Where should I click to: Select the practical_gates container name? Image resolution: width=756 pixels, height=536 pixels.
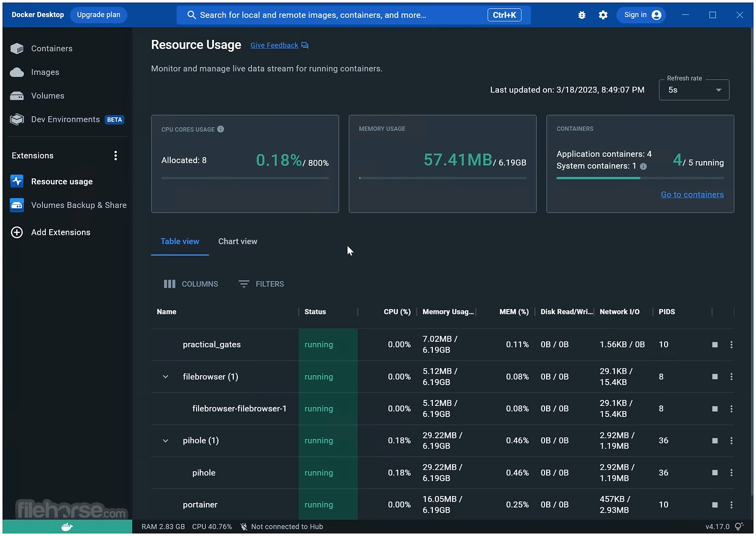point(212,344)
